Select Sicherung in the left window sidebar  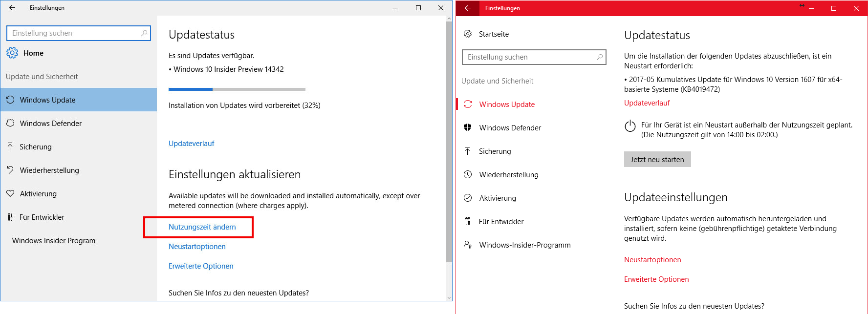coord(79,147)
